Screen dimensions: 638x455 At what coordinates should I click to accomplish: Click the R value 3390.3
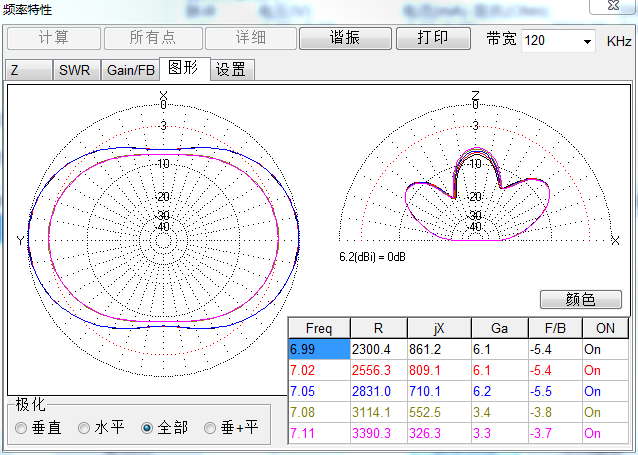(x=379, y=433)
